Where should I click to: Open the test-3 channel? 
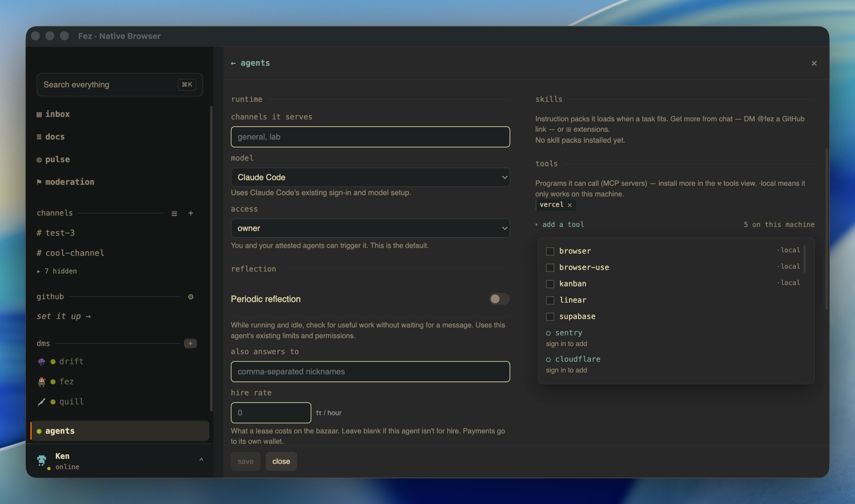(56, 233)
